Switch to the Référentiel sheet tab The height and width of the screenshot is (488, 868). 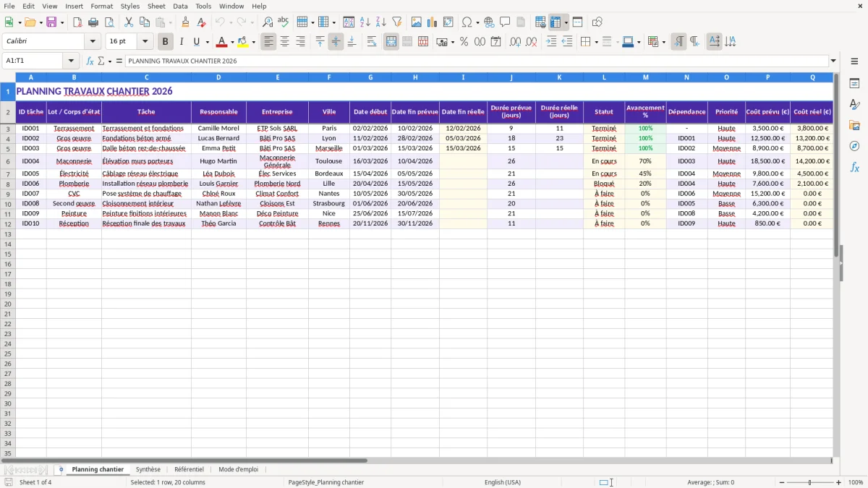tap(189, 469)
